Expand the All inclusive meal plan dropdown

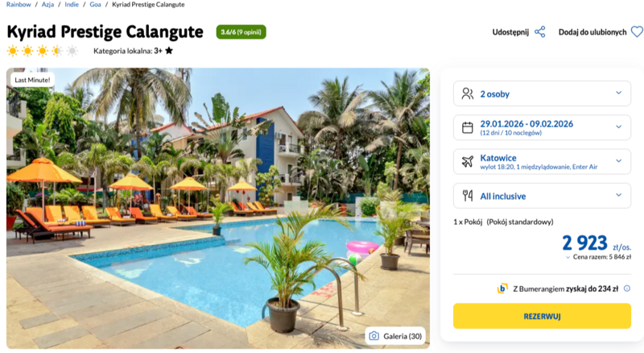[x=542, y=196]
